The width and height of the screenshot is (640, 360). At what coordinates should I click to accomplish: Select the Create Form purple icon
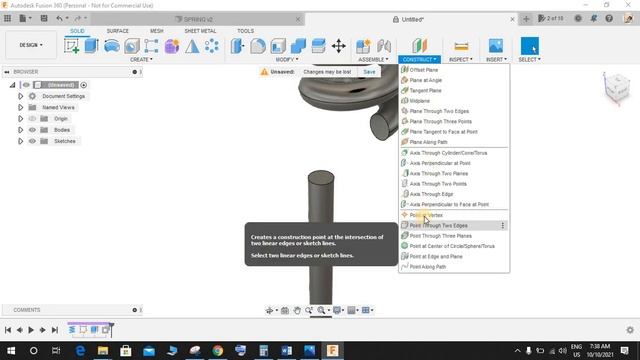(x=172, y=46)
